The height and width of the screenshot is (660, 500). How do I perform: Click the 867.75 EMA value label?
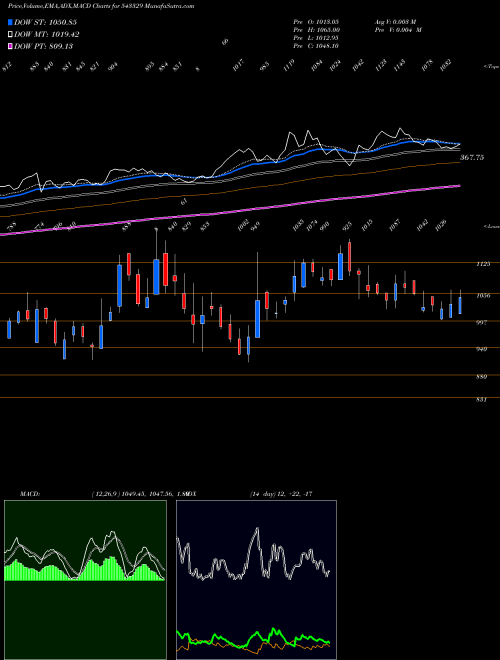coord(472,157)
